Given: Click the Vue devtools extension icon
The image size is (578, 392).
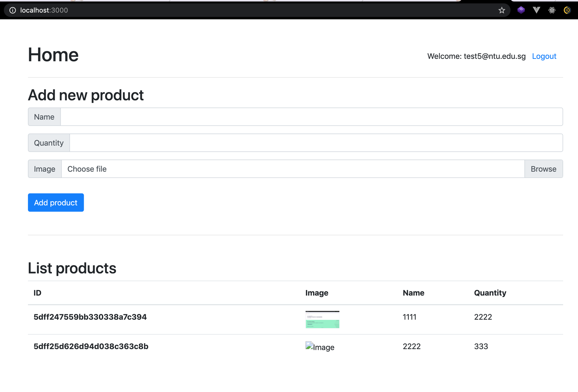Looking at the screenshot, I should pyautogui.click(x=536, y=10).
